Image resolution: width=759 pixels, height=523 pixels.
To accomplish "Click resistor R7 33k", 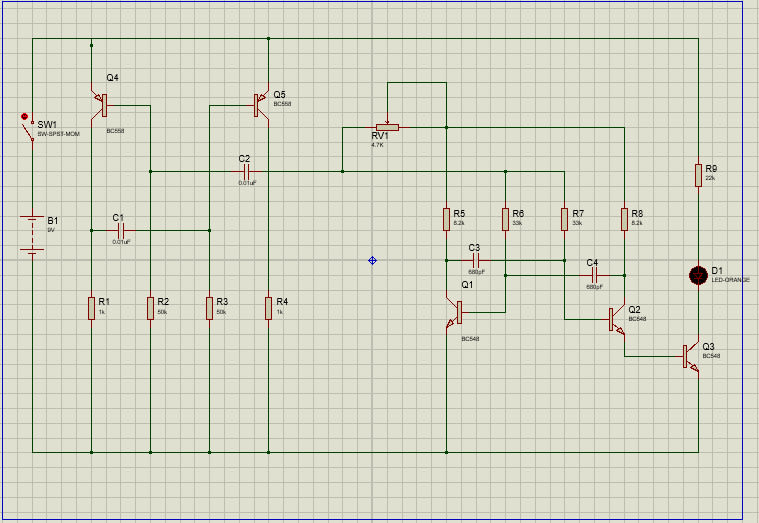I will point(564,219).
